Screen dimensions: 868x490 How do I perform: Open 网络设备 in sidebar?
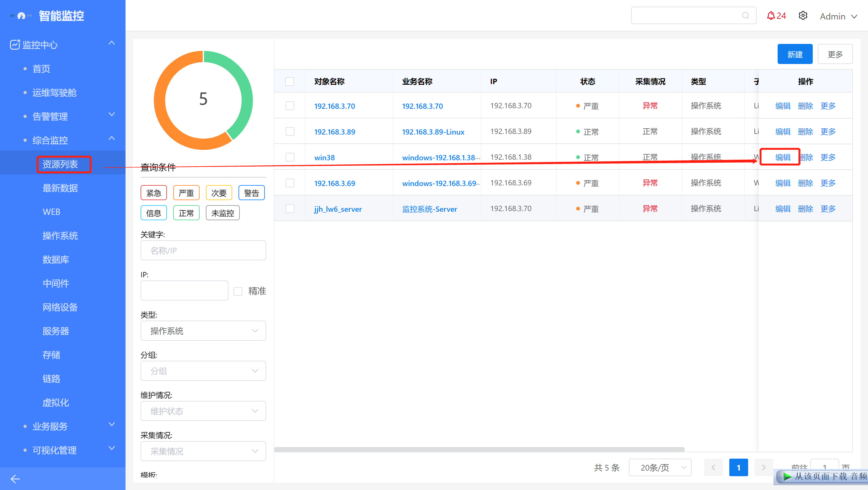pos(60,307)
